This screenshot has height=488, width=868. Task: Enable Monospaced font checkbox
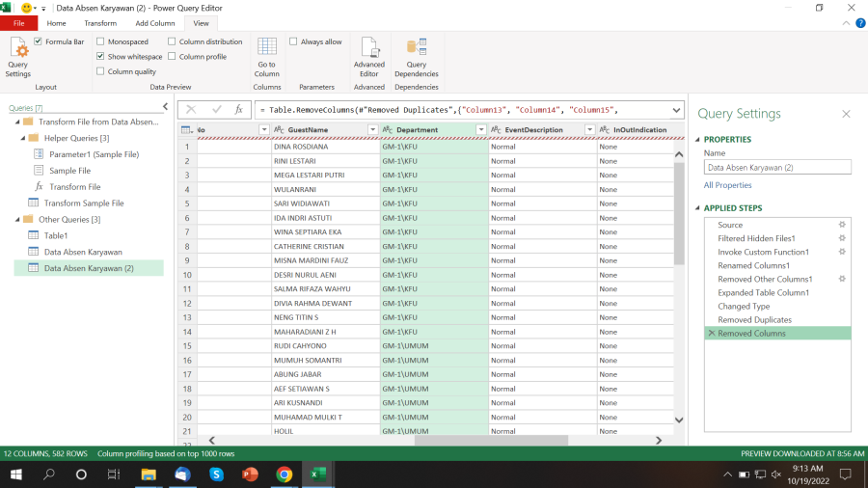tap(100, 41)
